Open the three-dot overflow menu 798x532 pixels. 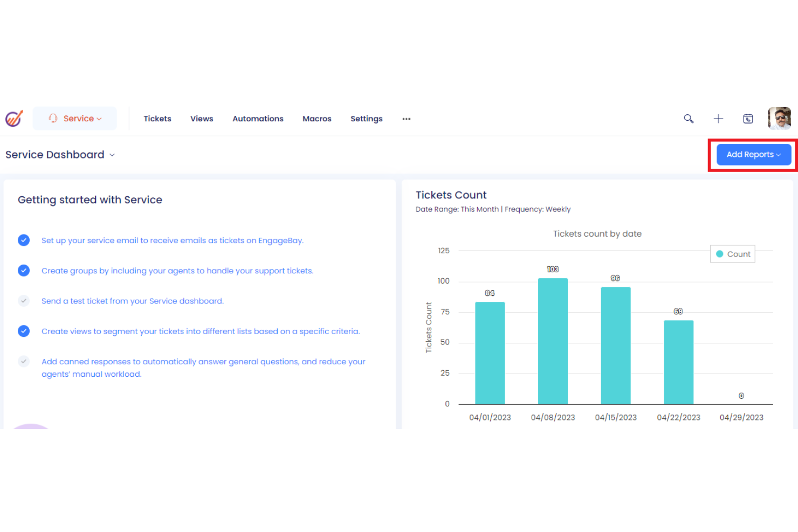[x=406, y=119]
